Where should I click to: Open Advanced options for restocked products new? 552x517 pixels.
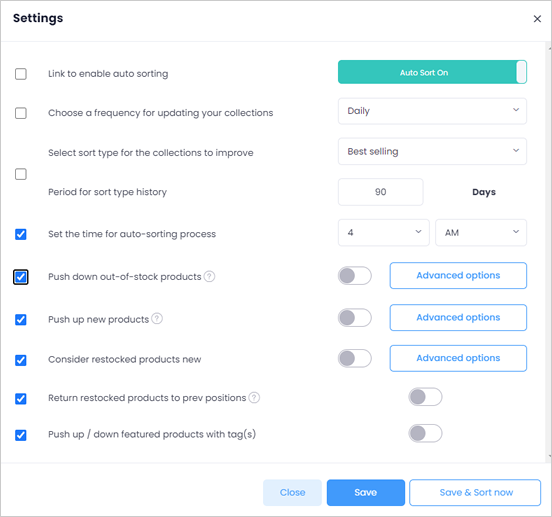[x=458, y=358]
